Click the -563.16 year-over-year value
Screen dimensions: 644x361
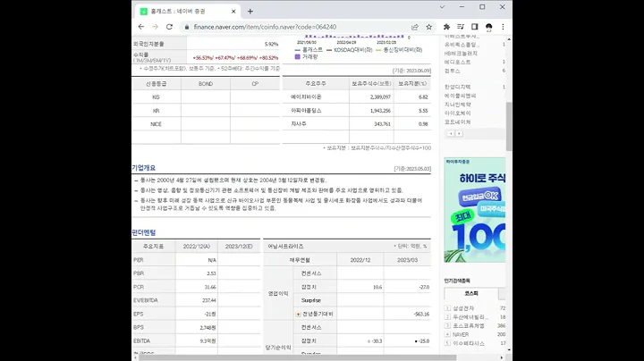421,315
